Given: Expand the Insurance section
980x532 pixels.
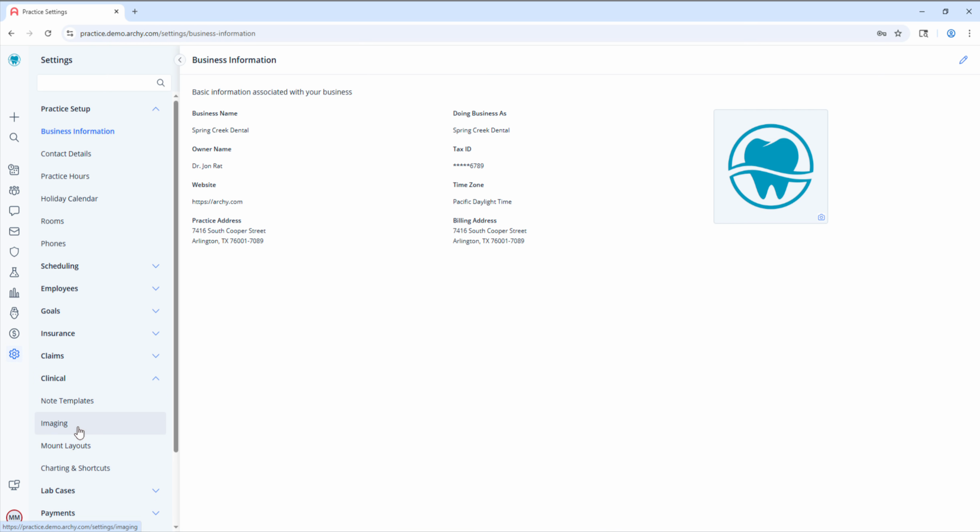Looking at the screenshot, I should click(x=156, y=333).
